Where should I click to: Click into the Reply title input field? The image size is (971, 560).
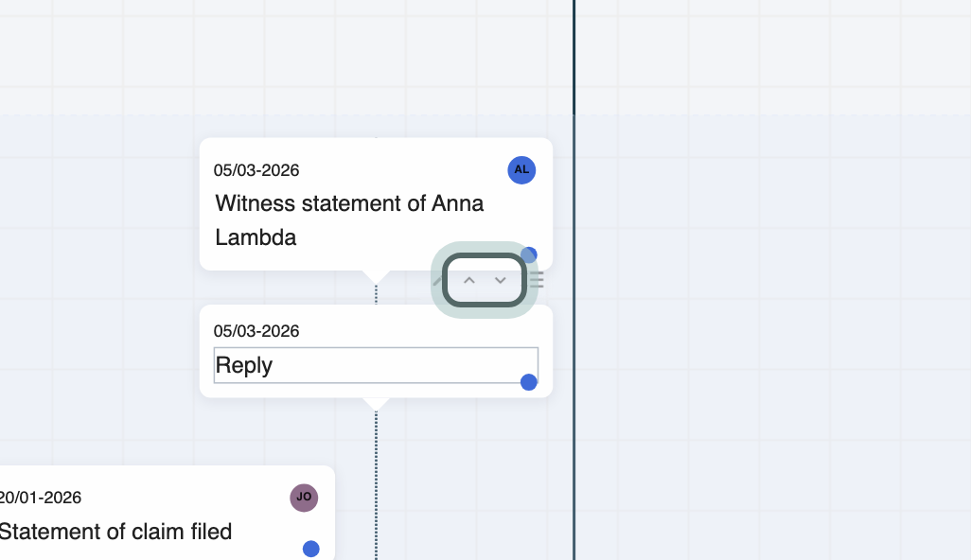click(x=376, y=365)
